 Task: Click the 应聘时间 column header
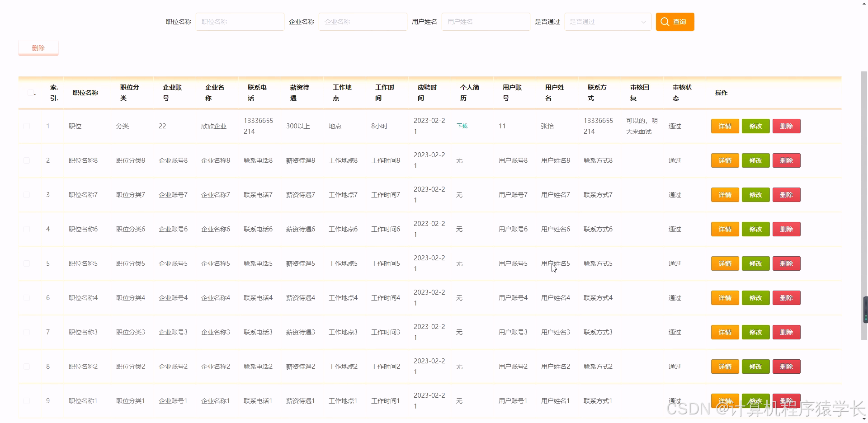pos(427,93)
